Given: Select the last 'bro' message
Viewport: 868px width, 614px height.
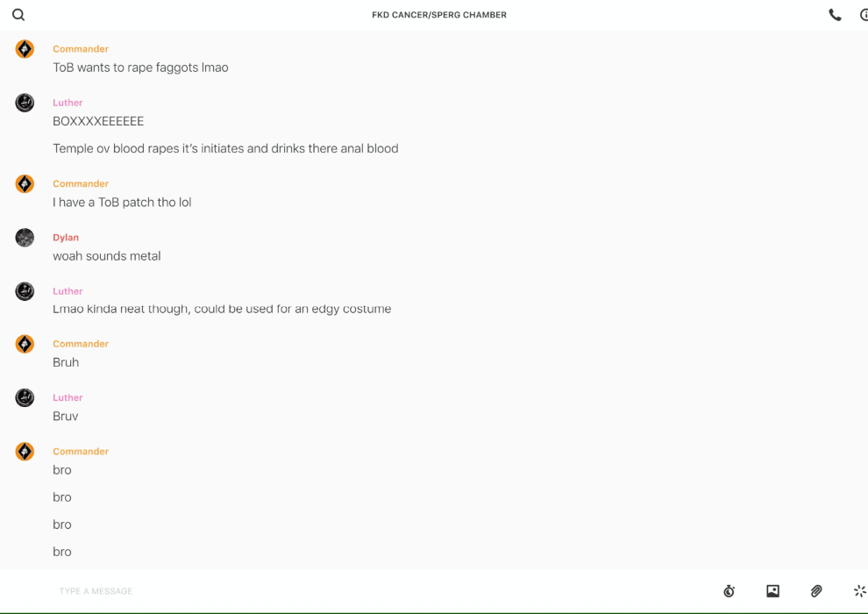Looking at the screenshot, I should pyautogui.click(x=62, y=552).
